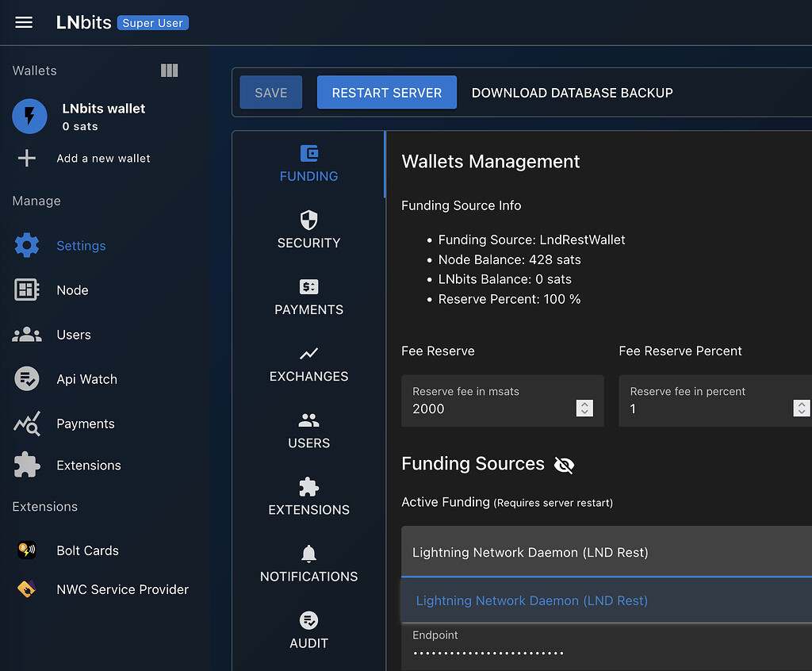The width and height of the screenshot is (812, 671).
Task: Open the hamburger menu icon
Action: (24, 22)
